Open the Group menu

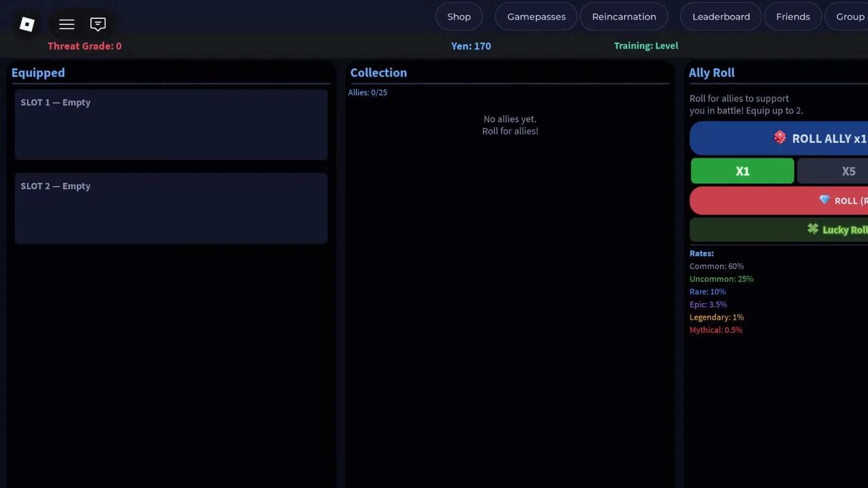847,16
